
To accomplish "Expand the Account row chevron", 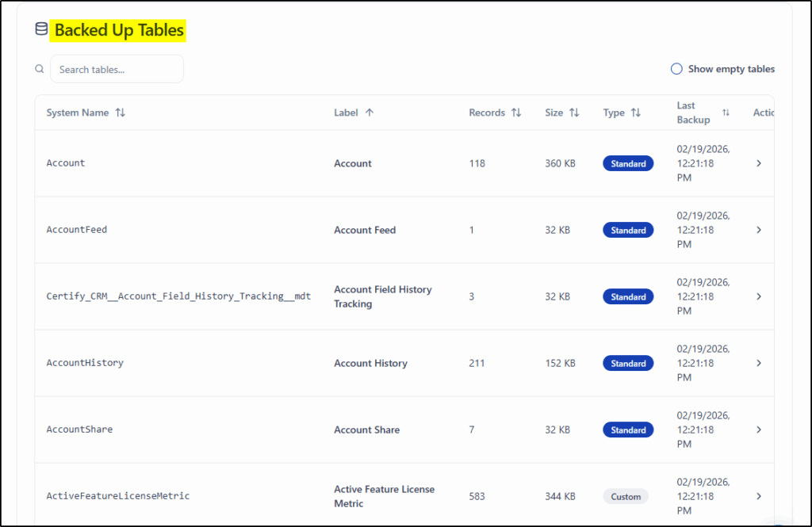I will pyautogui.click(x=758, y=163).
